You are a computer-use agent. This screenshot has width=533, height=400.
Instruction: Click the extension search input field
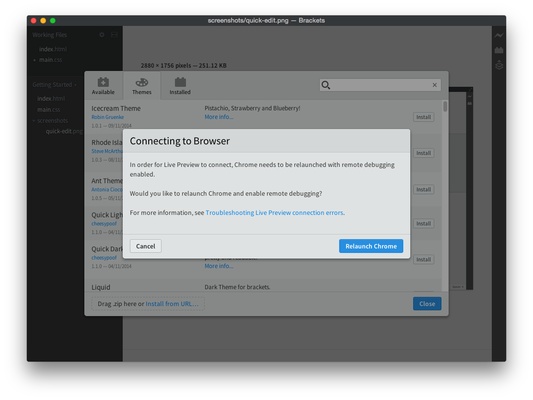(x=380, y=85)
